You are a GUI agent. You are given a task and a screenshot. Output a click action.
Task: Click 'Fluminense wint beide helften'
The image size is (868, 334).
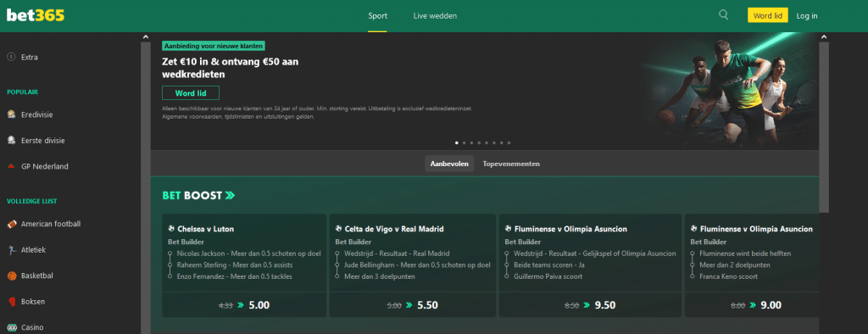[x=745, y=253]
